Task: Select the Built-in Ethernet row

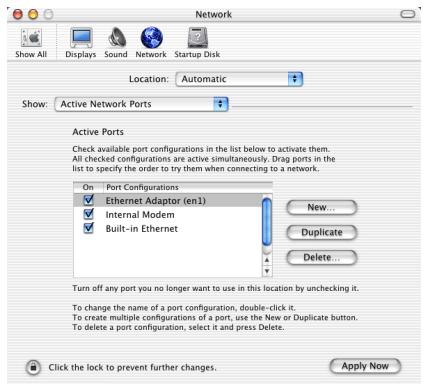Action: 167,229
